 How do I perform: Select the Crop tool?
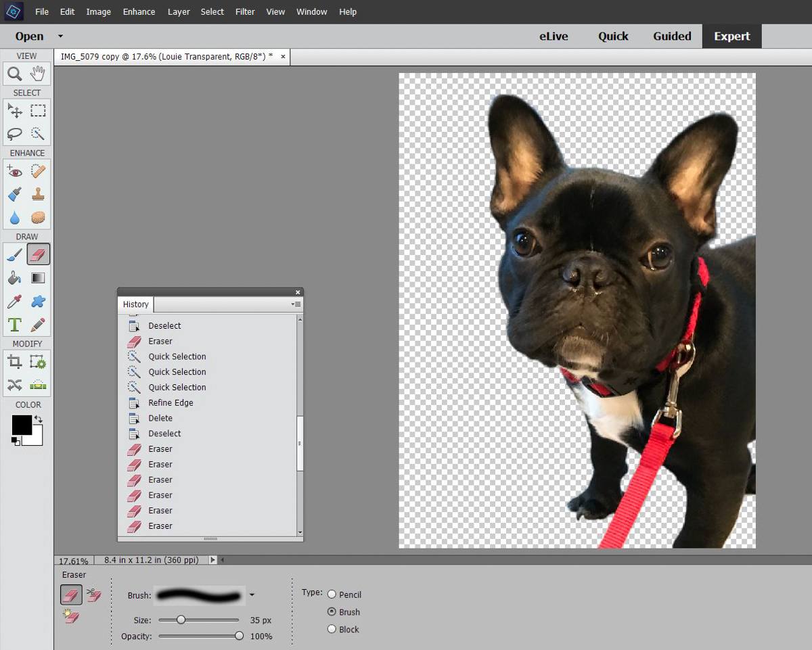[x=15, y=363]
